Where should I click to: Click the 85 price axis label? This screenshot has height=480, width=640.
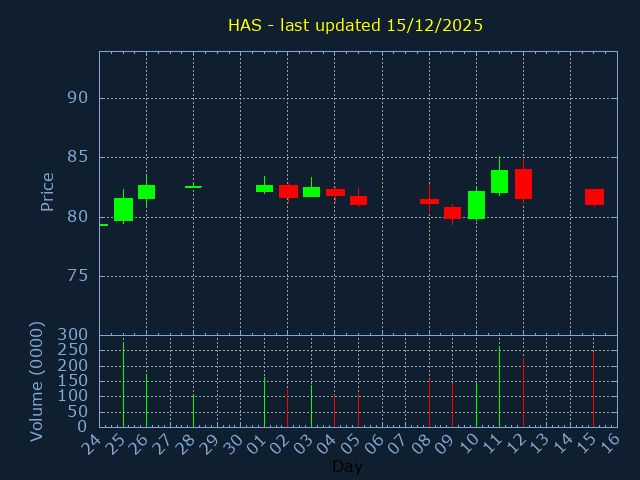pos(78,157)
